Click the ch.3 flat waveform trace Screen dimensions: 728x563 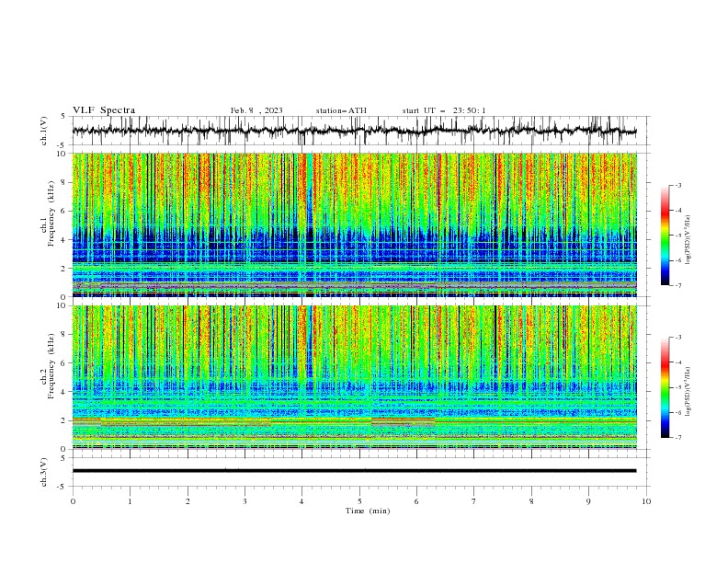point(355,471)
